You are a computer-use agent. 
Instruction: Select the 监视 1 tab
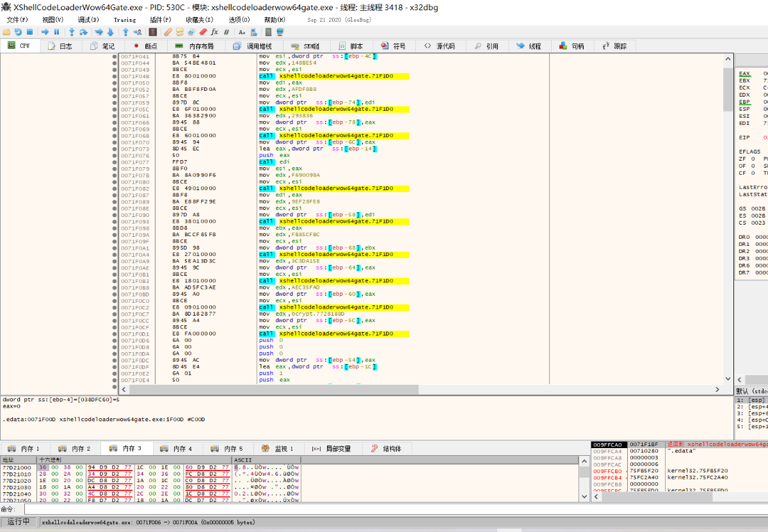pos(278,449)
